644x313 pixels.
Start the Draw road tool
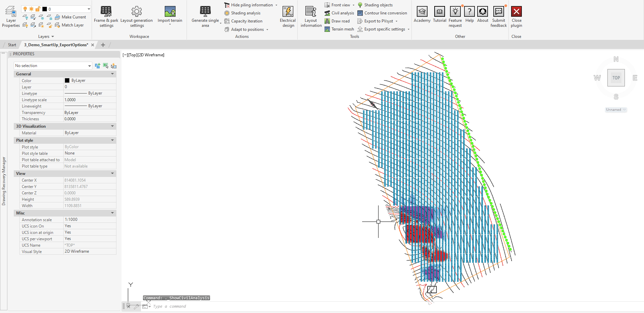[x=340, y=21]
